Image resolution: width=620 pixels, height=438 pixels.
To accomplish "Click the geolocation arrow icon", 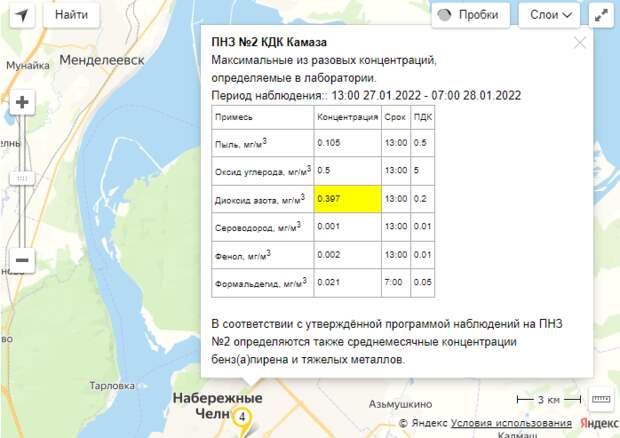I will point(22,15).
